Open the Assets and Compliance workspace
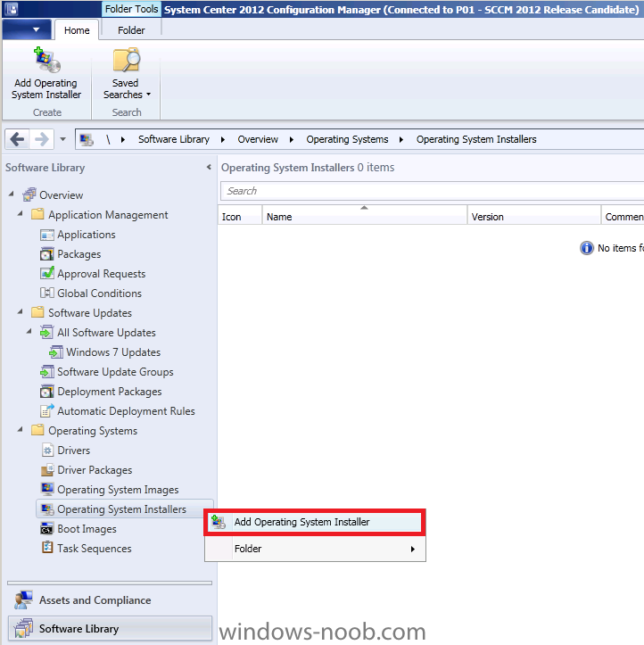 pyautogui.click(x=110, y=600)
